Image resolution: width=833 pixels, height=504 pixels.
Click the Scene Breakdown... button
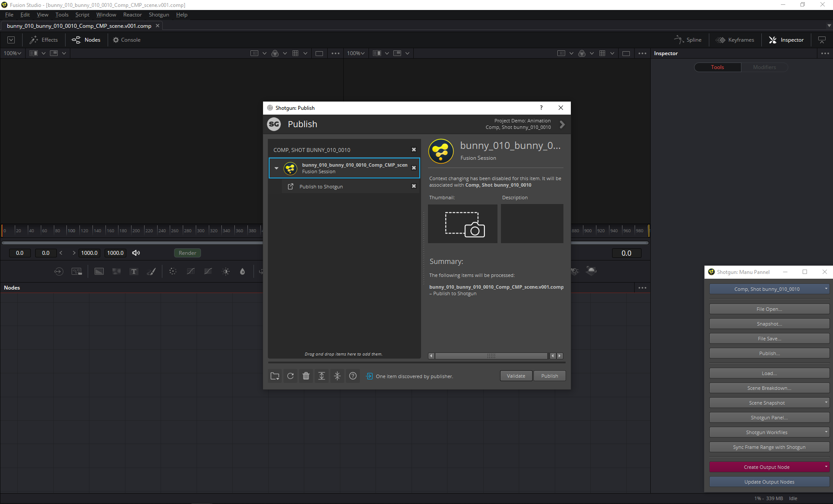[769, 388]
